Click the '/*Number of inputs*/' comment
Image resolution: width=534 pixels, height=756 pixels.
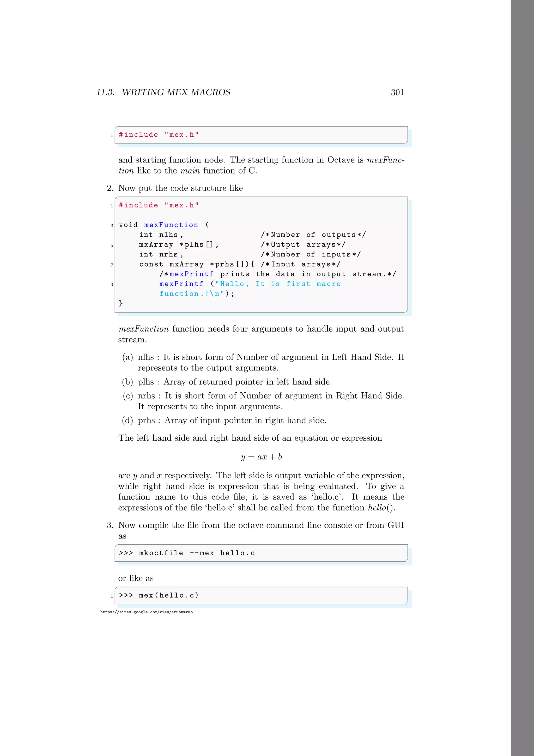tap(311, 255)
